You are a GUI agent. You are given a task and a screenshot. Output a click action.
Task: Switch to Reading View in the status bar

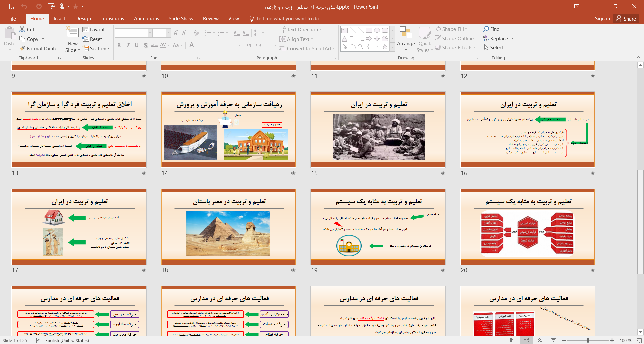[x=540, y=340]
